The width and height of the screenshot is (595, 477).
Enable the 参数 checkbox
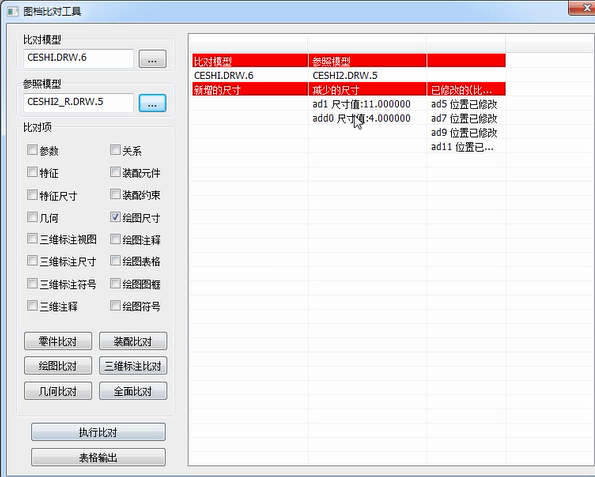[x=32, y=150]
